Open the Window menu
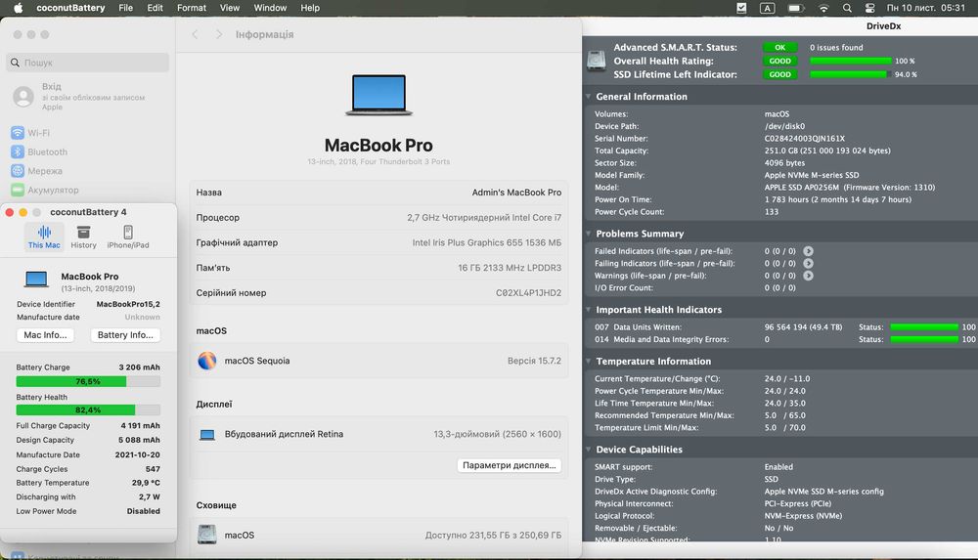The width and height of the screenshot is (978, 560). tap(270, 8)
